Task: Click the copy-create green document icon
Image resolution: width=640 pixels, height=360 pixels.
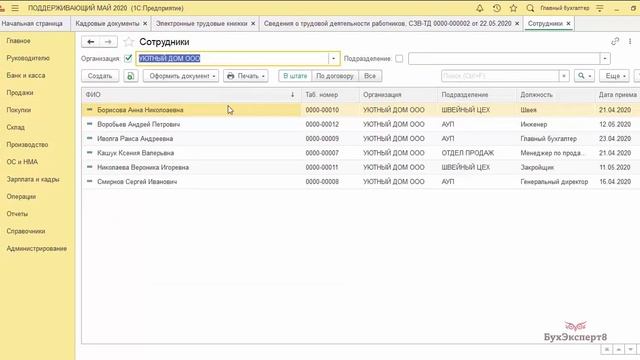Action: point(131,76)
